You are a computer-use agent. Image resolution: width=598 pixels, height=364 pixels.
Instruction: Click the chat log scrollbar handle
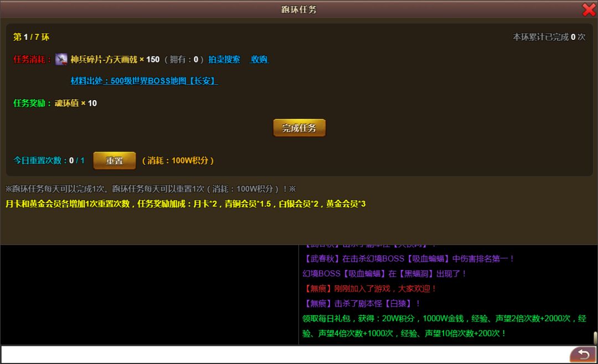(595, 337)
